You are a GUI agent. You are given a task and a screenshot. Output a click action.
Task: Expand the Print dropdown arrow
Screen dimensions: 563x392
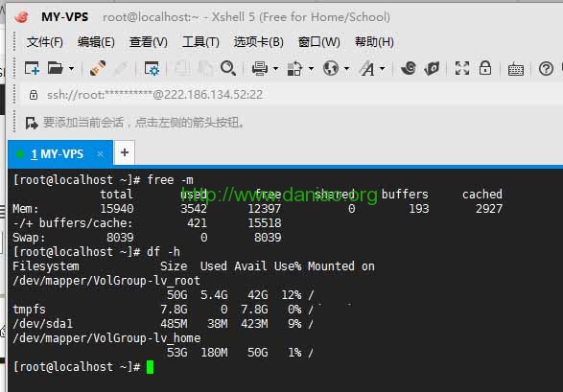[x=275, y=68]
